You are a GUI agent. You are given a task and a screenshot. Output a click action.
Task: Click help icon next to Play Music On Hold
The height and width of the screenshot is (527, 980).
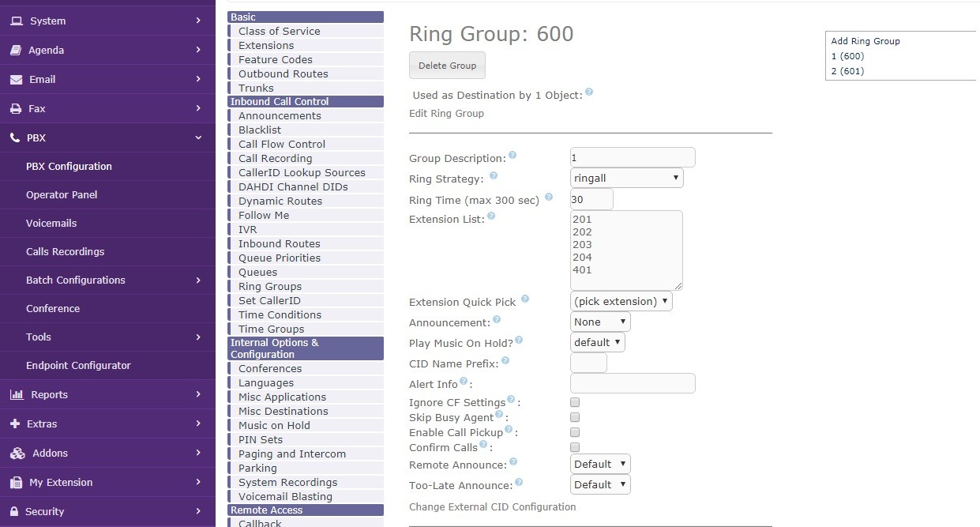(519, 341)
